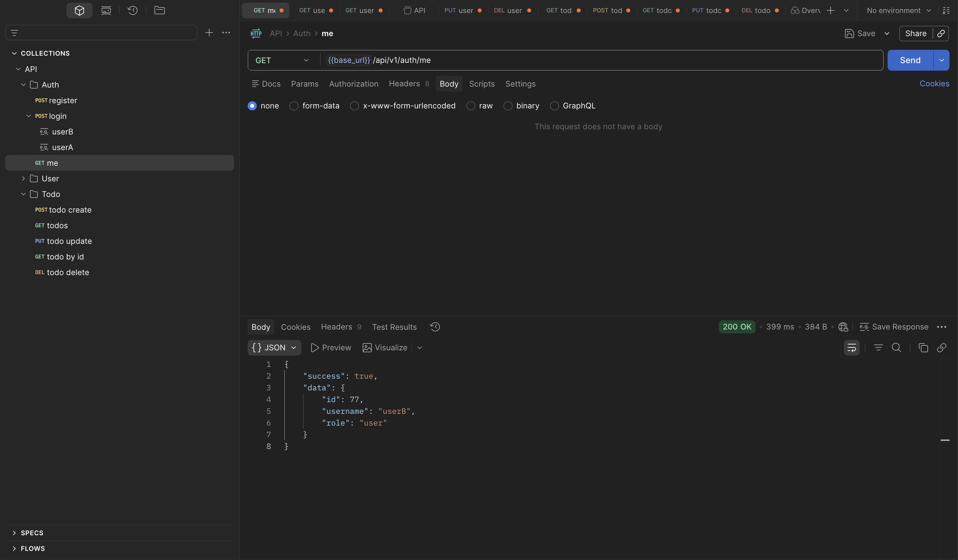Open a new tab with plus icon
Image resolution: width=958 pixels, height=560 pixels.
[x=831, y=11]
